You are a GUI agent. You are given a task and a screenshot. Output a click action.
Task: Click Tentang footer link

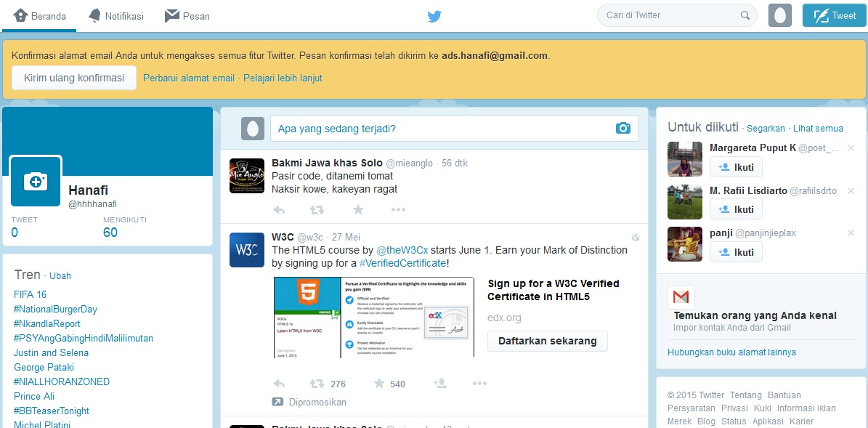click(x=746, y=395)
